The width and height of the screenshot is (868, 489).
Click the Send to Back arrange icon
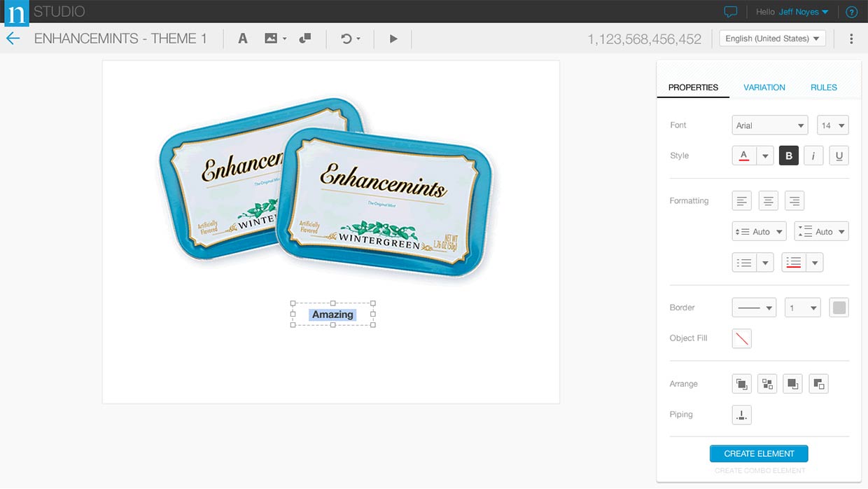793,384
